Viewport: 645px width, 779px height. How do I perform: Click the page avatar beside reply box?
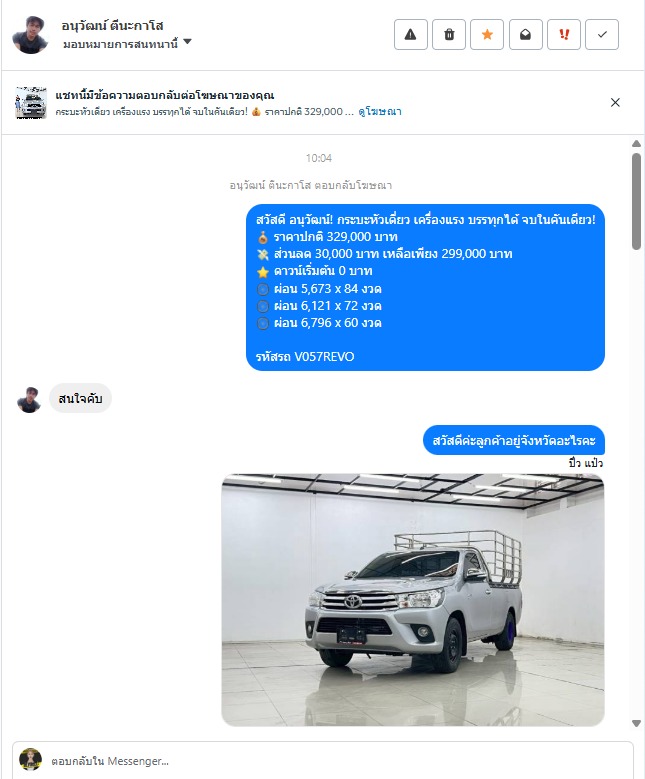coord(30,759)
